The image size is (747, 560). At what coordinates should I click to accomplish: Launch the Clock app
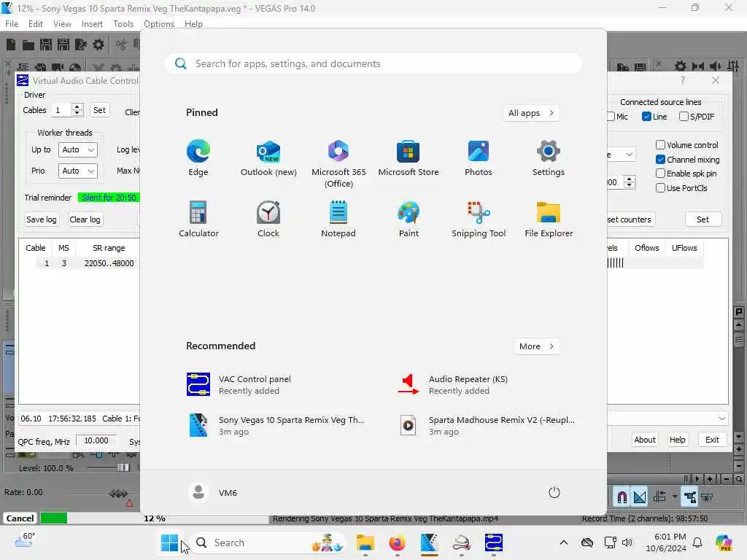tap(268, 219)
